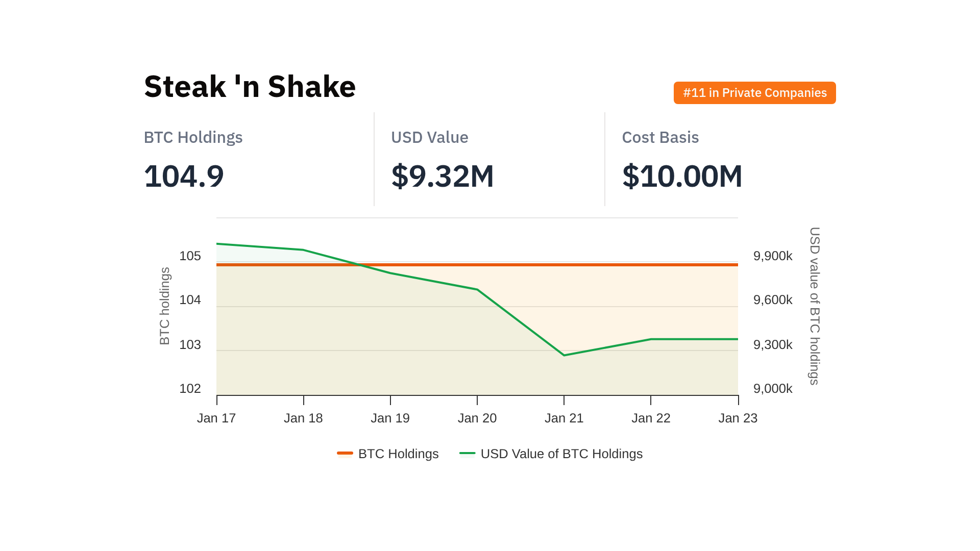This screenshot has height=551, width=980.
Task: Click the 105 left axis tick label
Action: point(190,256)
